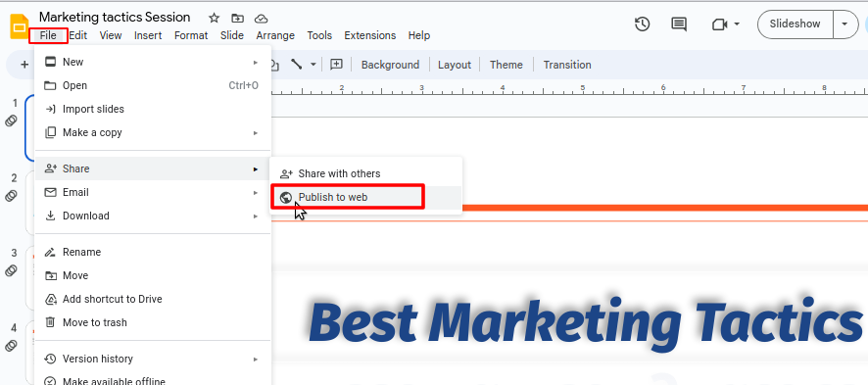Screen dimensions: 868x385
Task: Open the Slide menu
Action: point(232,35)
